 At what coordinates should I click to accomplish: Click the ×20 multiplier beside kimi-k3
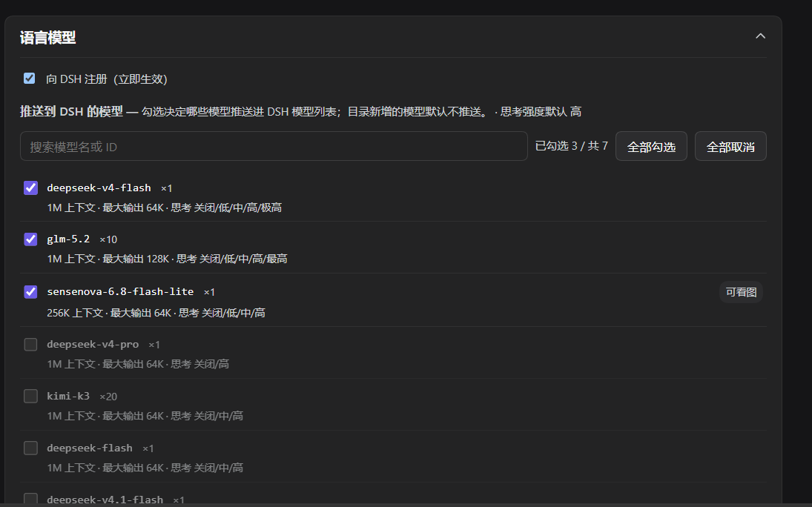[x=108, y=396]
